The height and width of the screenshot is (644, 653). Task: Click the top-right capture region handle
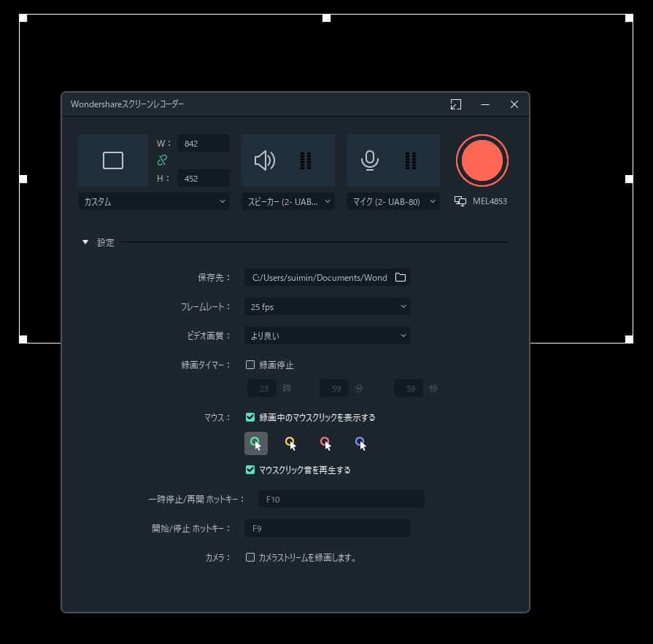tap(629, 18)
